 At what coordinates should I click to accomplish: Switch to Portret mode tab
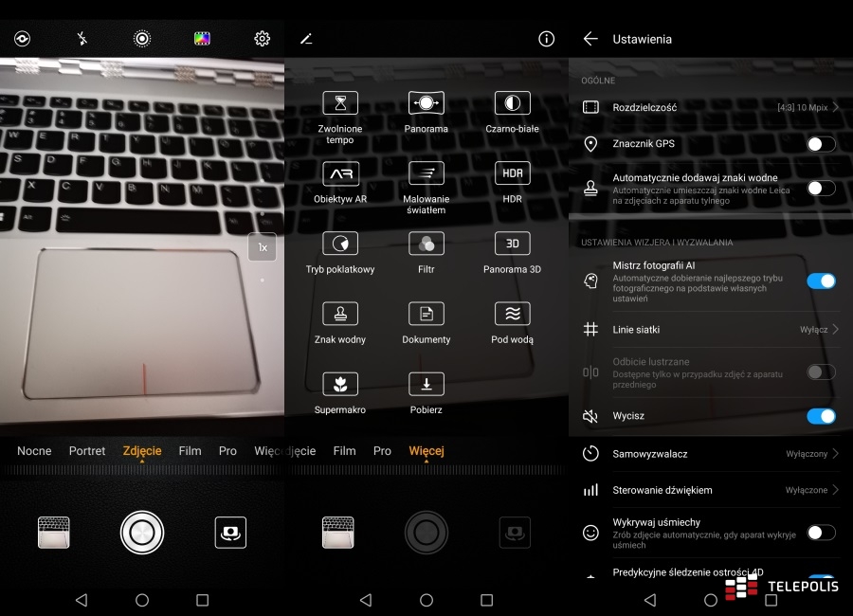click(87, 451)
